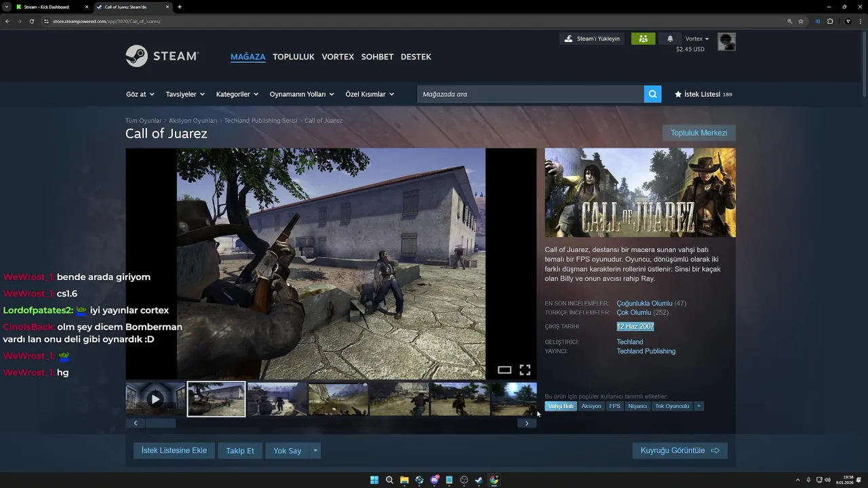Click the browser address bar URL

pyautogui.click(x=106, y=21)
